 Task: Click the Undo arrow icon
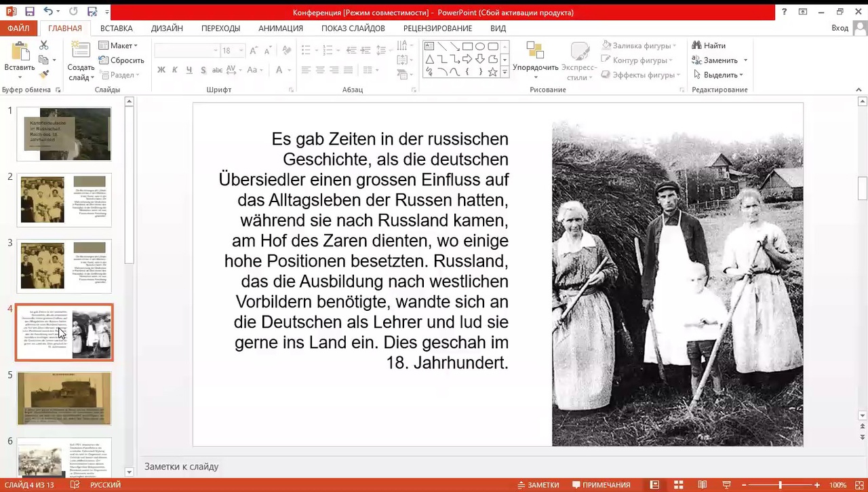coord(48,12)
